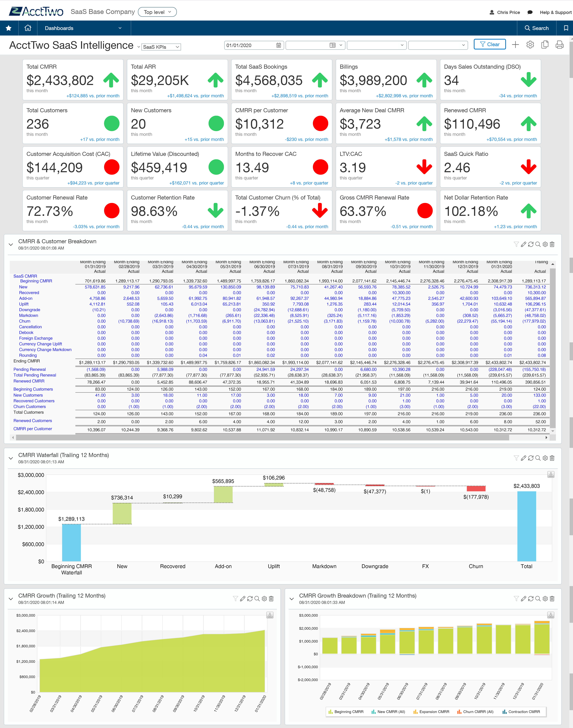Screen dimensions: 573x728
Task: Delete CMRR Growth Breakdown component via trash icon
Action: [x=552, y=599]
